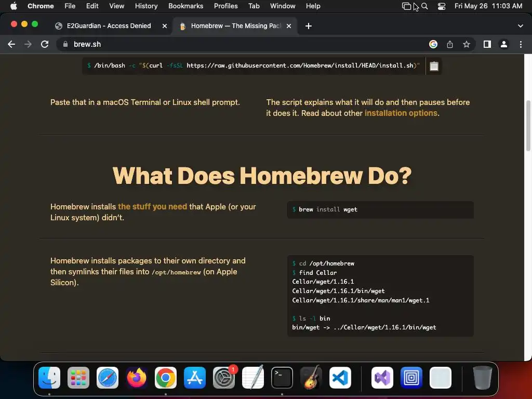The width and height of the screenshot is (532, 399).
Task: Open the Trash in the Dock
Action: (483, 378)
